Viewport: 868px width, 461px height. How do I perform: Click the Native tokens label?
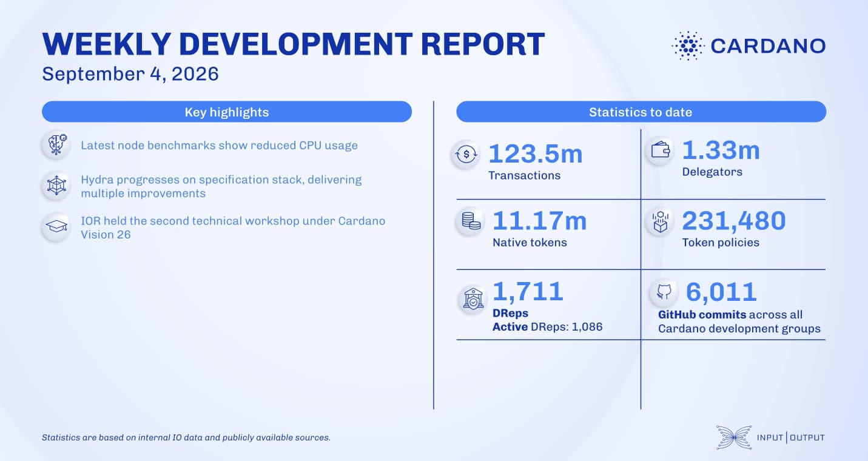pos(530,242)
